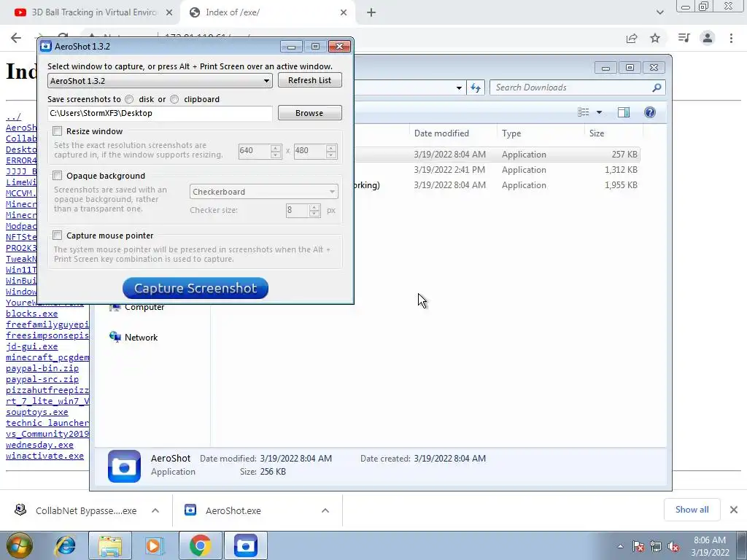This screenshot has height=560, width=747.
Task: Switch to the Index of /exe/ tab
Action: 267,12
